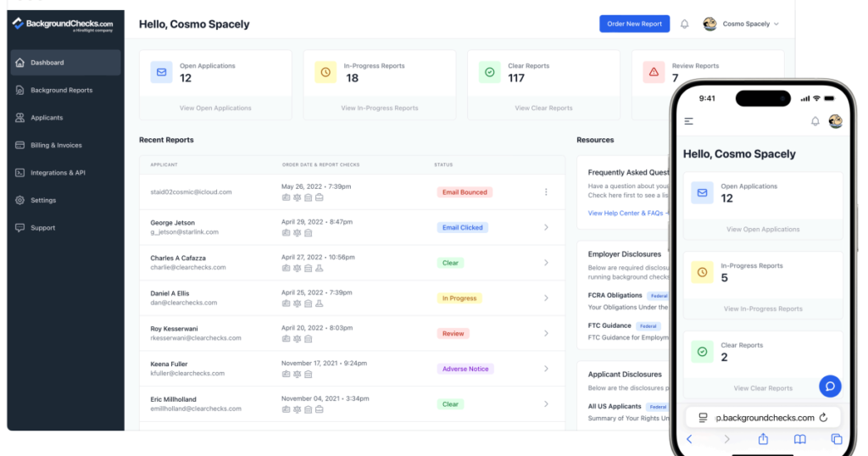Expand Daniel A Ellis row chevron
868x456 pixels.
[546, 298]
